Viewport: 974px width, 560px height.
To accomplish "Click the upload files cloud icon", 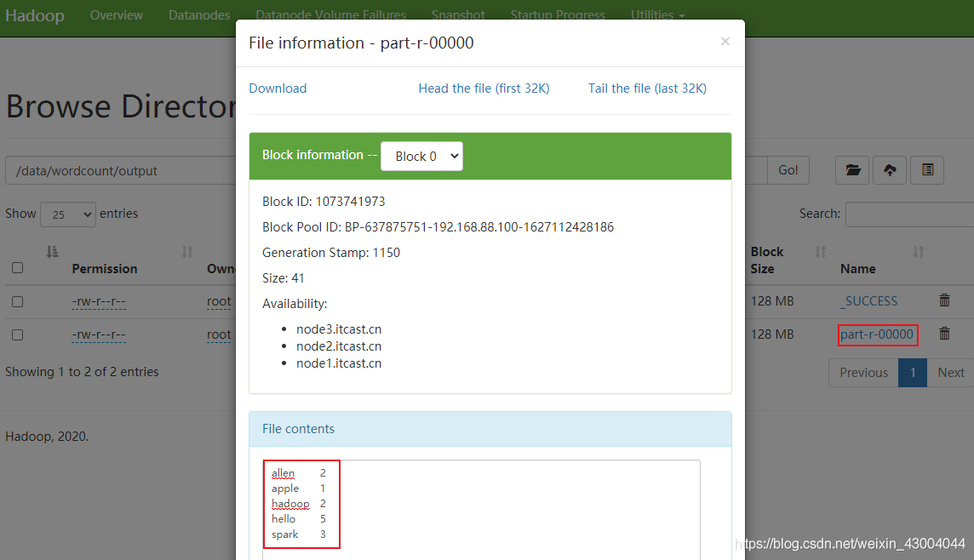I will point(890,170).
